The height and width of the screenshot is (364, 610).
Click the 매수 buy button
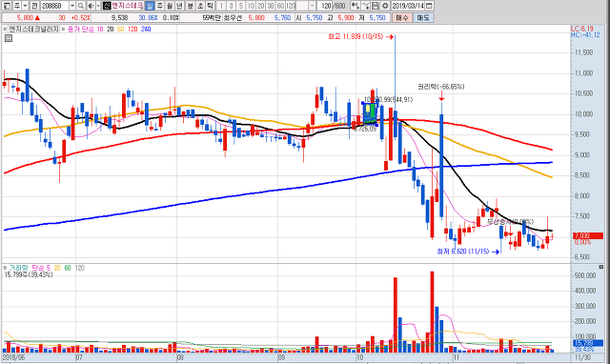[402, 18]
